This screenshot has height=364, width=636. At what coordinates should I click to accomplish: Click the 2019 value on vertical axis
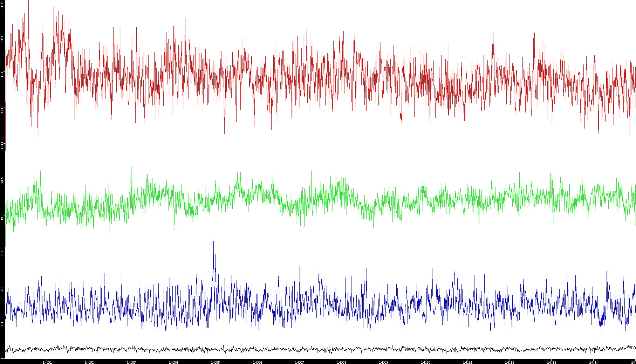coord(2,4)
